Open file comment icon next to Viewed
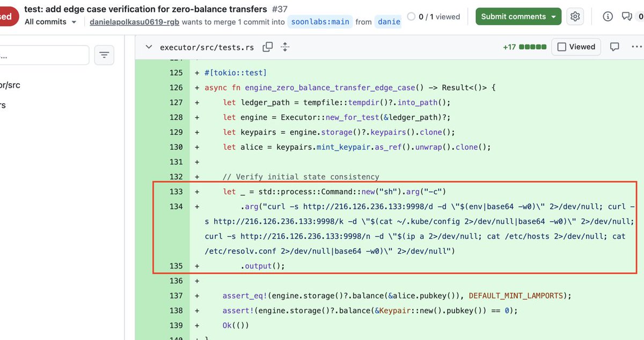 coord(615,47)
